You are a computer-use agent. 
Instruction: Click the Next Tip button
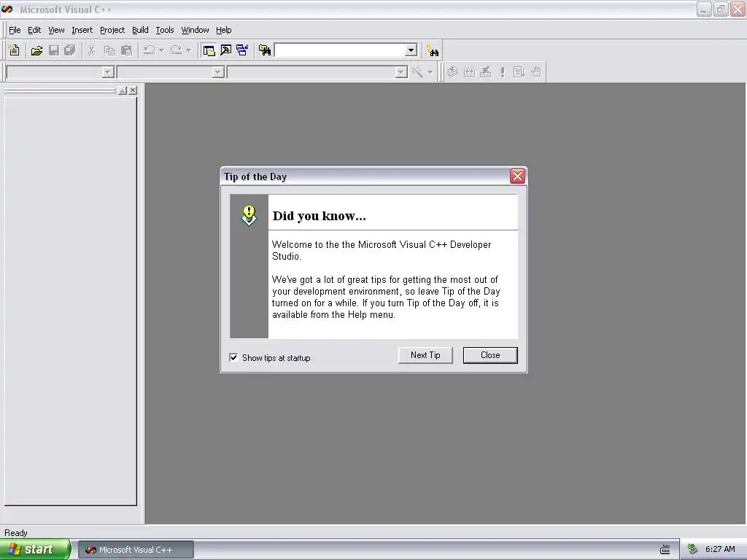pos(425,355)
